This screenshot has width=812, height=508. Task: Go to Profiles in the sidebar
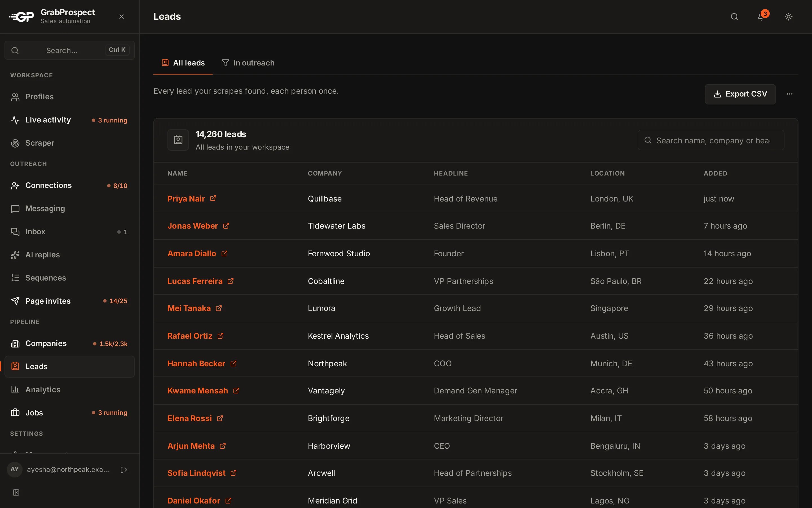[x=69, y=97]
